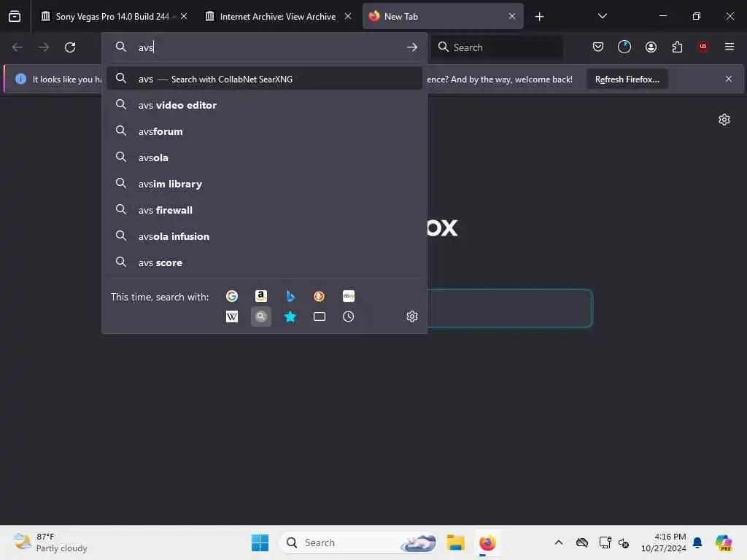Reload the current page
This screenshot has height=560, width=747.
70,47
